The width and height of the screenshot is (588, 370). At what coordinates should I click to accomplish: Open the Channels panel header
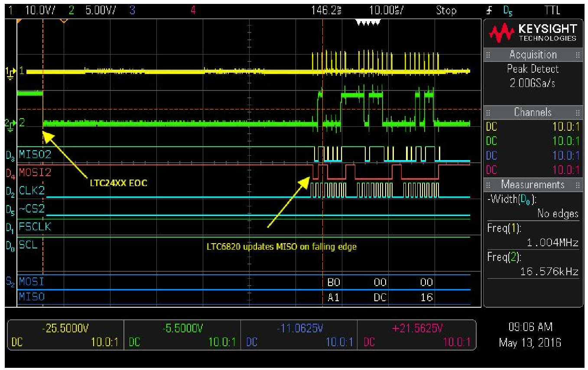533,112
